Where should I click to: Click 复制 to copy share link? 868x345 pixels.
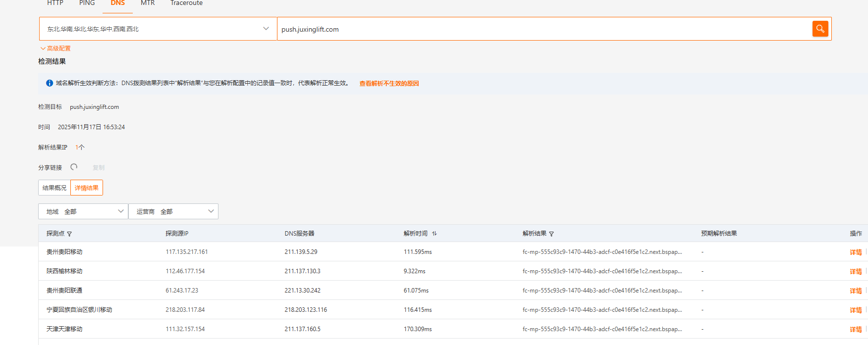99,168
